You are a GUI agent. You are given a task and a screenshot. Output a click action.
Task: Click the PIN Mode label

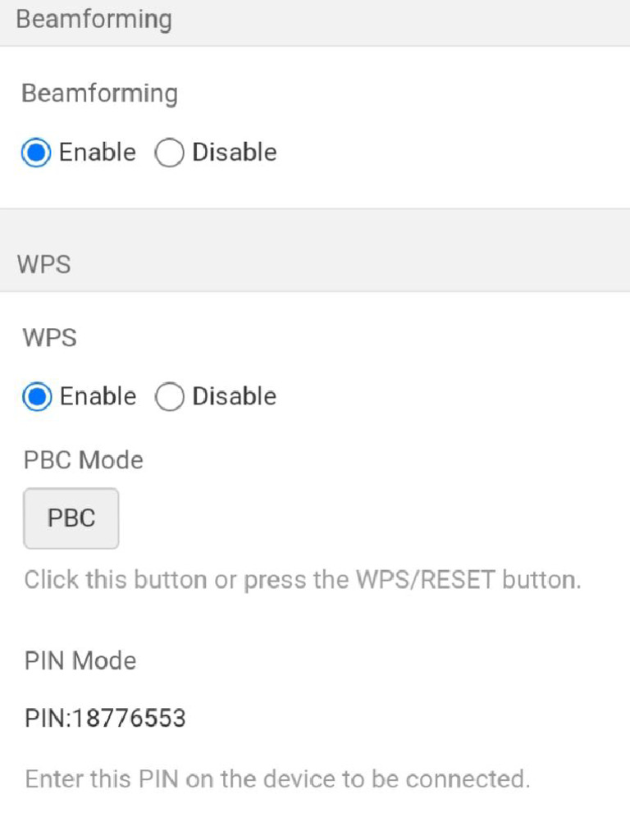(80, 660)
